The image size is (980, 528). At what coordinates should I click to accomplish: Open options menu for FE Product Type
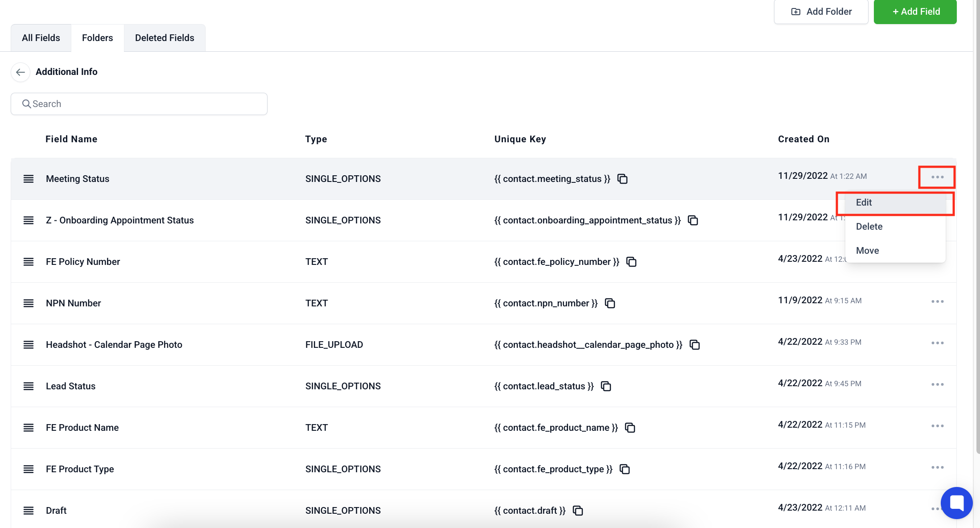pyautogui.click(x=937, y=467)
